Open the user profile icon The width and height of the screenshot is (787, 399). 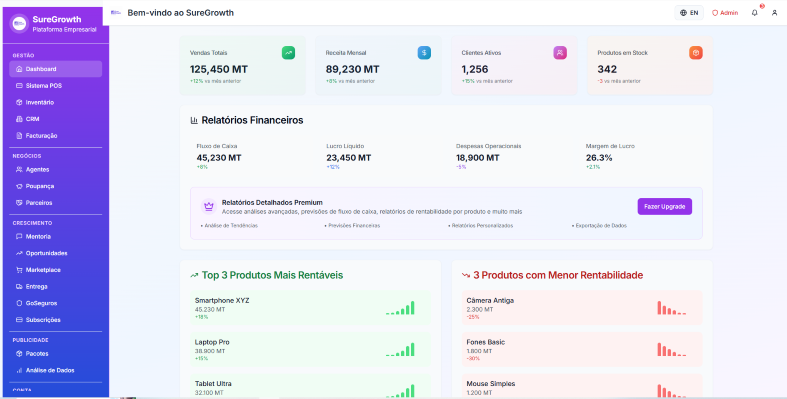click(774, 13)
